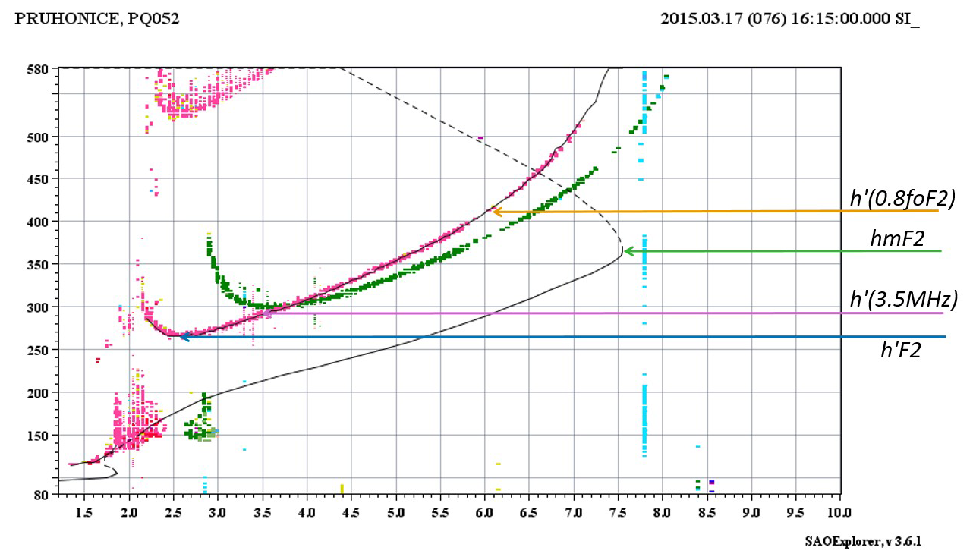The image size is (973, 560).
Task: Select the 80 label on the height axis
Action: click(x=41, y=495)
